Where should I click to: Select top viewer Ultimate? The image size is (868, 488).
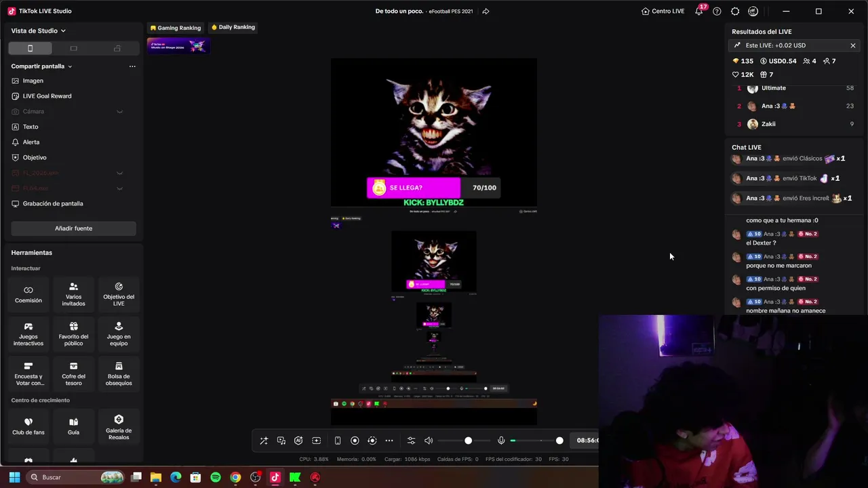click(x=795, y=88)
